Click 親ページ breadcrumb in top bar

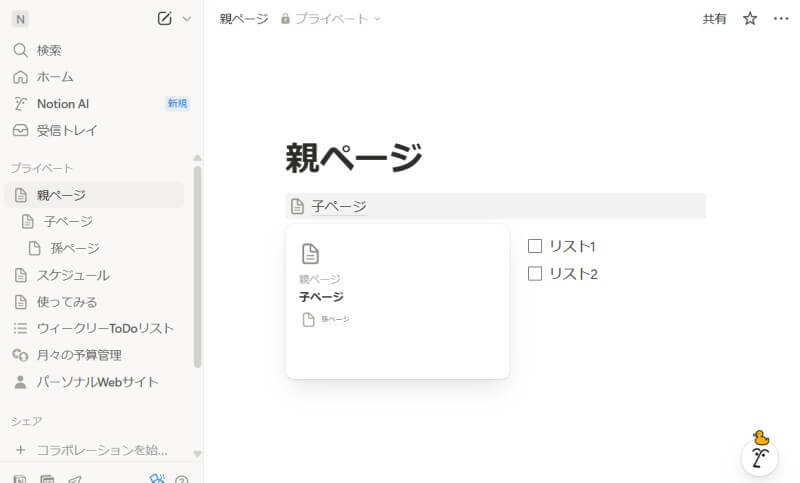(243, 19)
